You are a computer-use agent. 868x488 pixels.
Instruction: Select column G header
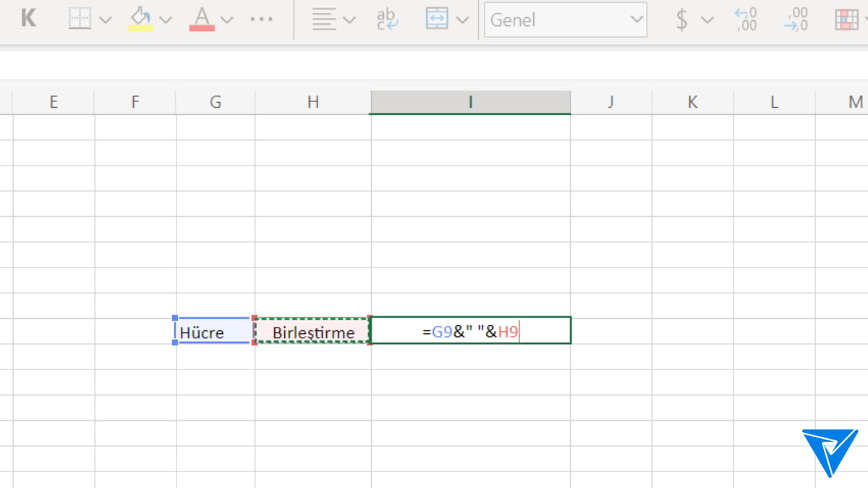tap(215, 102)
